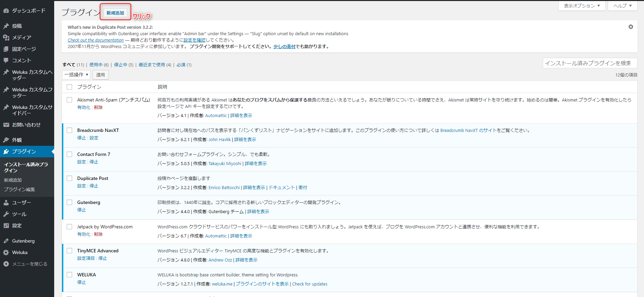Click 停止 under Breadcrumb NavXT

(82, 138)
